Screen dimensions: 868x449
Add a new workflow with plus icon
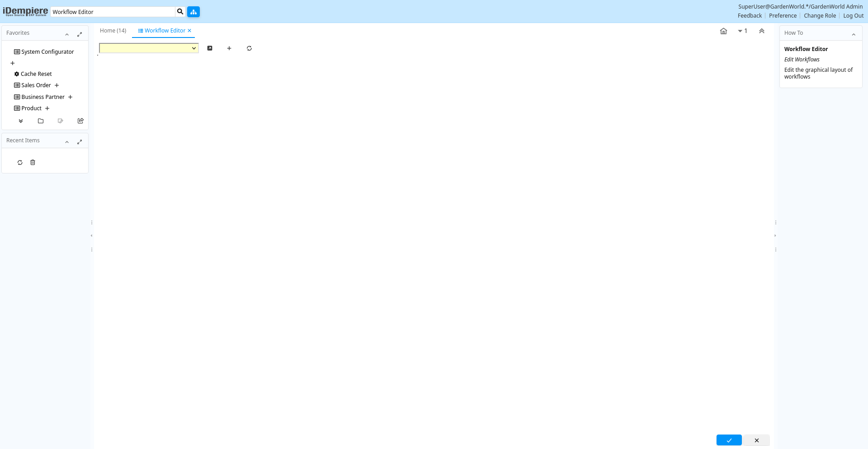[229, 48]
